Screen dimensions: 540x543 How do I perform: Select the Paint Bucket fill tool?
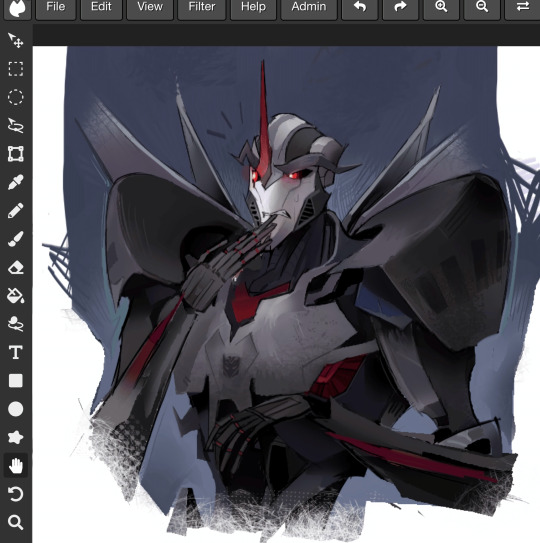point(16,296)
